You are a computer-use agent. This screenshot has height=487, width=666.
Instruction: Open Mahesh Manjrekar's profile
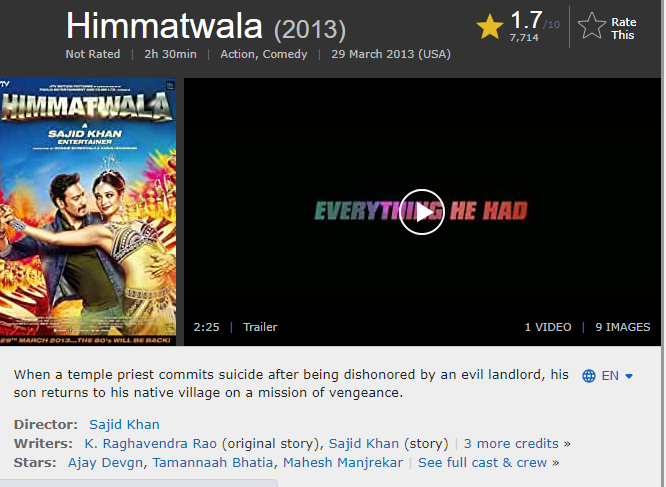pyautogui.click(x=343, y=463)
